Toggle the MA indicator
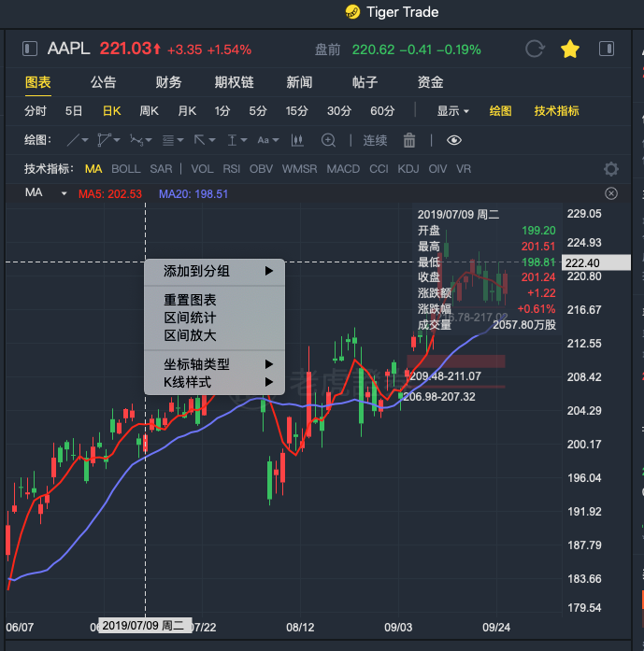 (x=93, y=169)
